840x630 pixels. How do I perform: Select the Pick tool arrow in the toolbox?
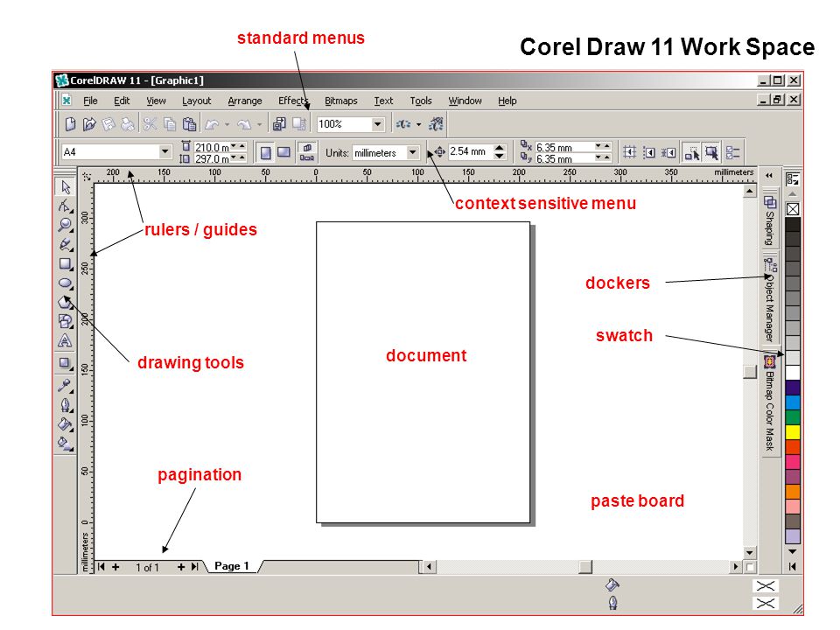[66, 187]
